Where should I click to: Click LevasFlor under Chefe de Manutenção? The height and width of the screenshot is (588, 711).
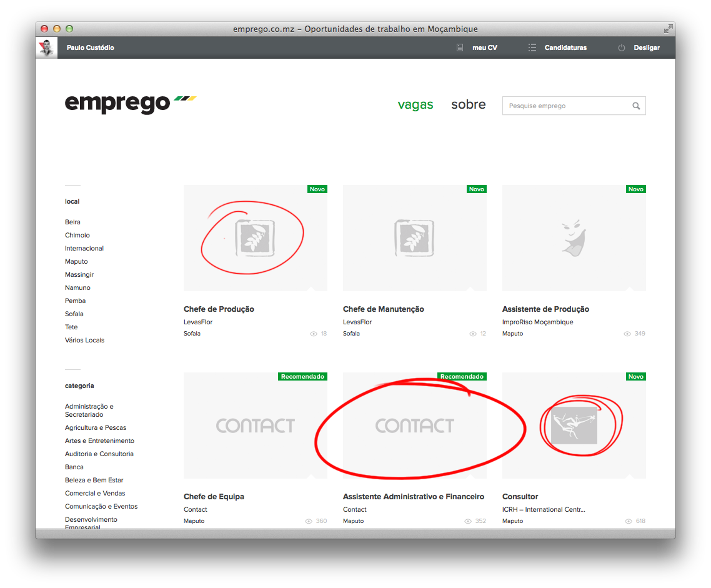coord(357,322)
